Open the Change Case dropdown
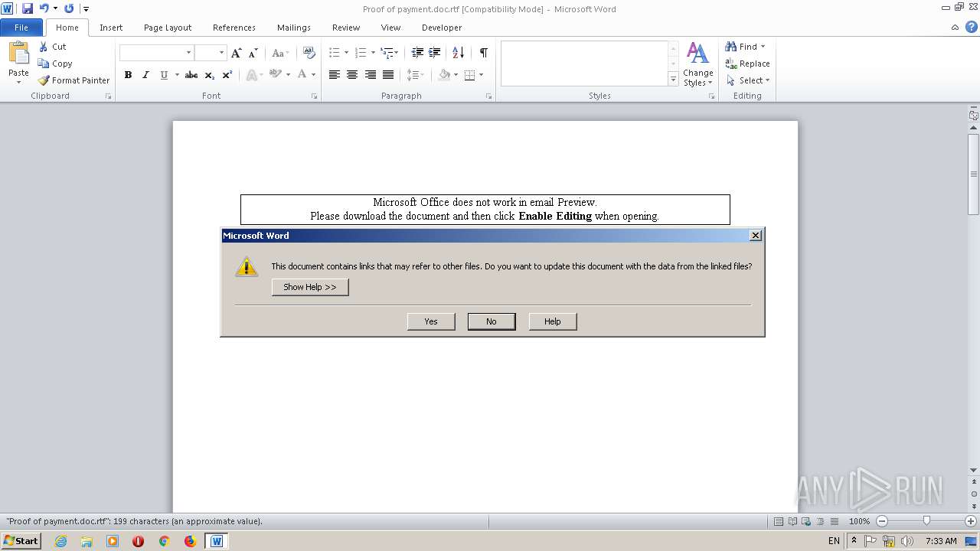 (x=280, y=53)
